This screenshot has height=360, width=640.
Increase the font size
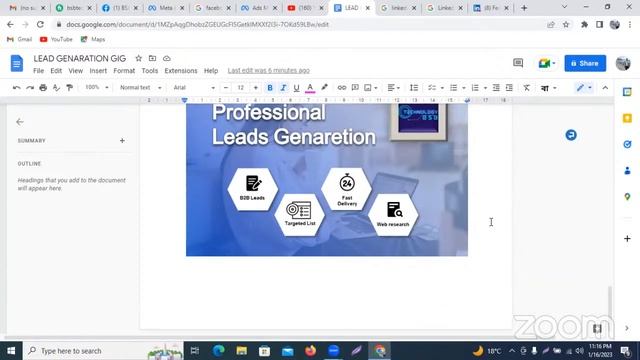[x=256, y=88]
